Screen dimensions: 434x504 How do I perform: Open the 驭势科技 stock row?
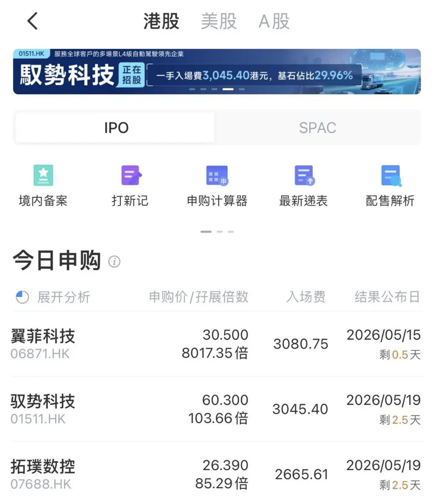point(217,409)
